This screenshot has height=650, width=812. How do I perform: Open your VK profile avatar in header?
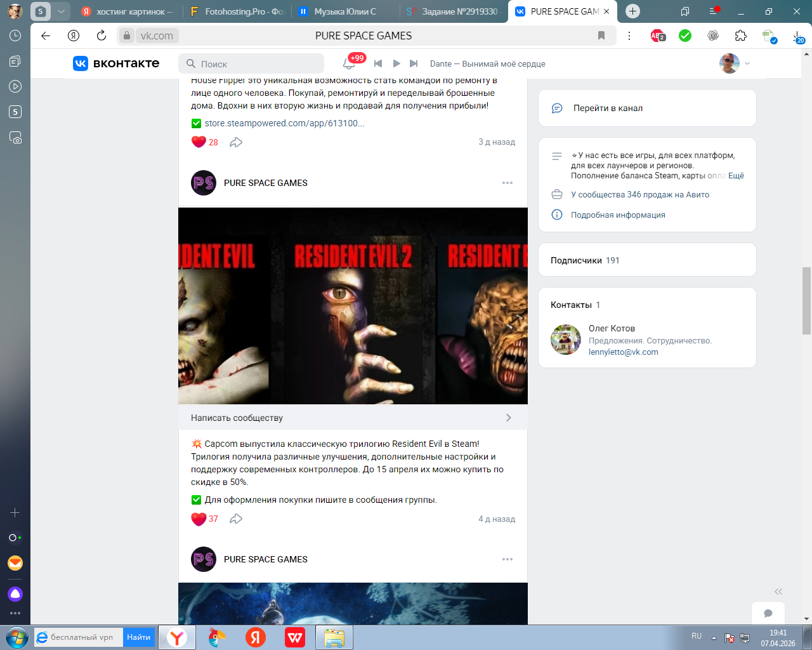[x=730, y=63]
